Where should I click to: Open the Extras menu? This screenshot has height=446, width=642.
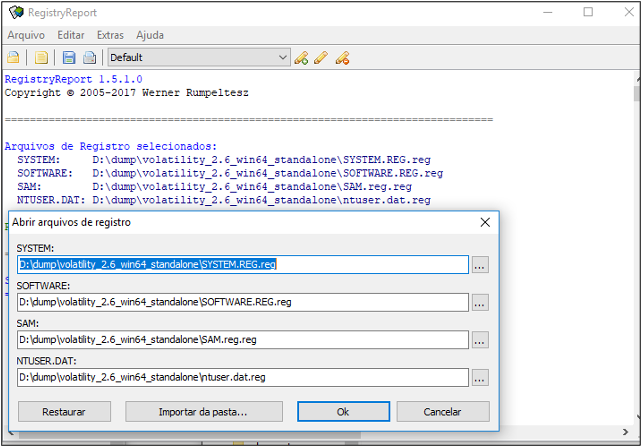110,35
